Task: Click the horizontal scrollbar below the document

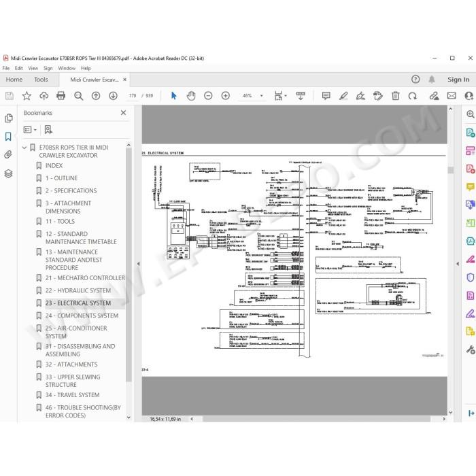Action: point(316,419)
